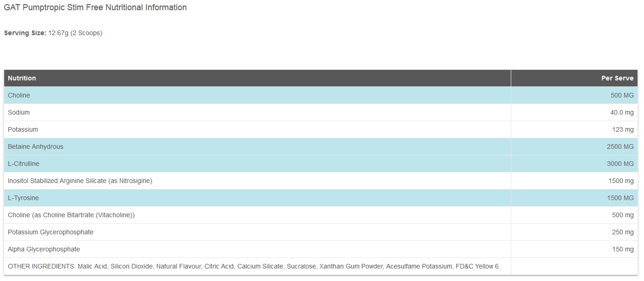Image resolution: width=644 pixels, height=281 pixels.
Task: Click the 150 mg Alpha Glycerophosphate value
Action: pos(623,249)
